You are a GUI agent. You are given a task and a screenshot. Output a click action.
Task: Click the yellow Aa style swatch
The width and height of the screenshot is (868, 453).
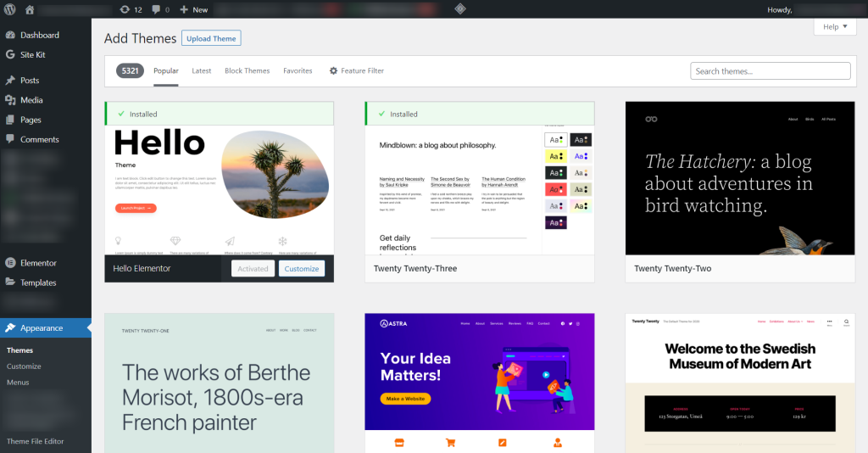[x=556, y=156]
